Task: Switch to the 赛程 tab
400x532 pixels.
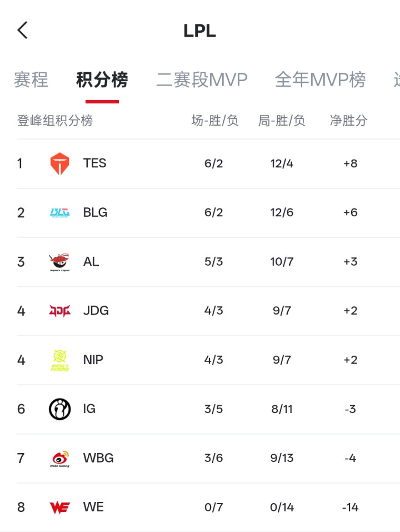Action: [31, 80]
